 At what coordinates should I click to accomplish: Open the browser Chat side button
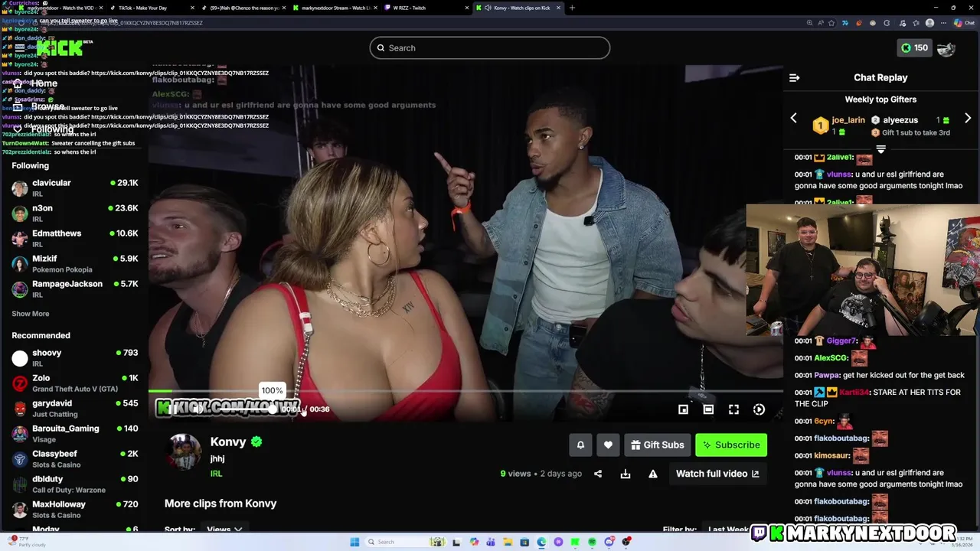coord(964,23)
